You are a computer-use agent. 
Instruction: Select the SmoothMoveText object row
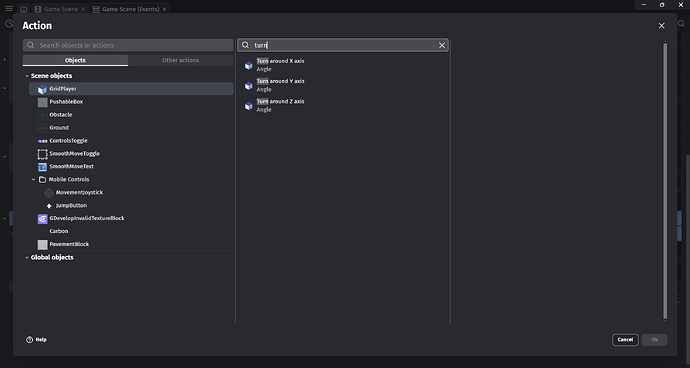click(x=131, y=167)
